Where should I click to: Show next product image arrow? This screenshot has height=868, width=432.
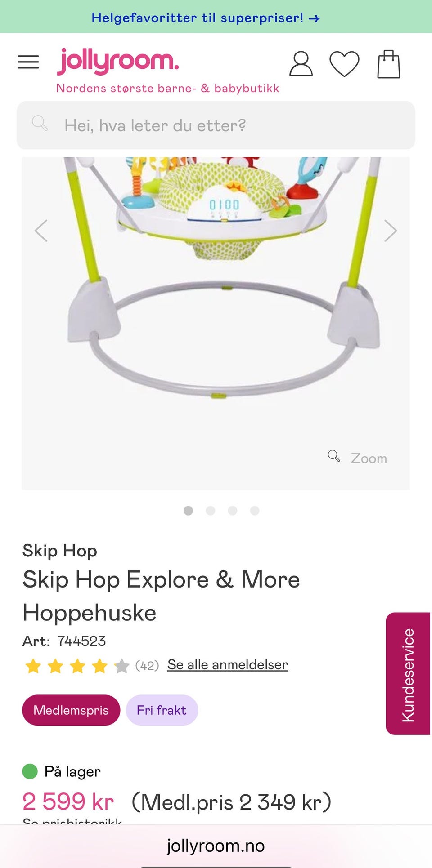391,231
